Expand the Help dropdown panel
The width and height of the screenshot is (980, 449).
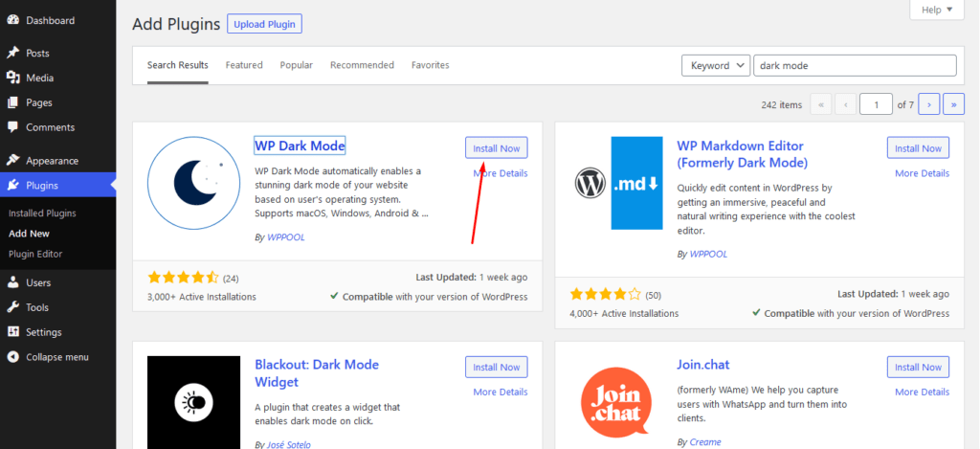pyautogui.click(x=937, y=10)
